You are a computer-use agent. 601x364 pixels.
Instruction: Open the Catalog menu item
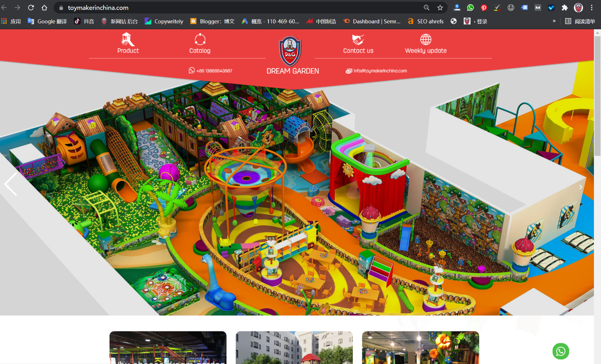click(x=200, y=44)
